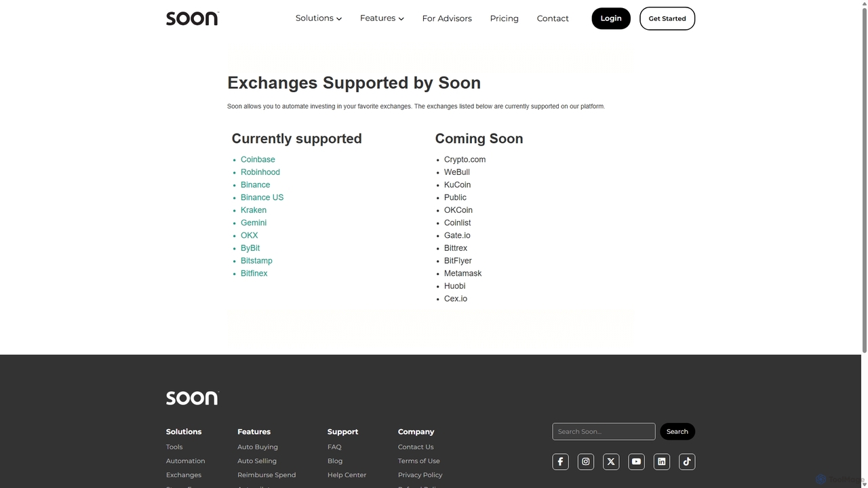Open the Binance US exchange link

tap(262, 197)
